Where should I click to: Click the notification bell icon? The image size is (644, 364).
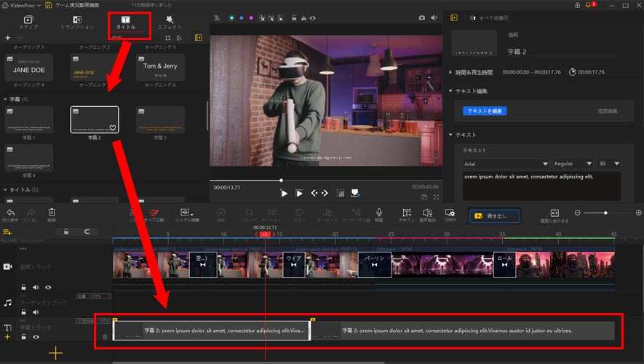[587, 5]
